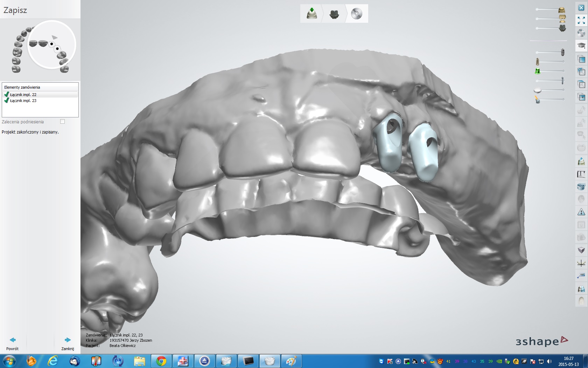Toggle full screen view with arrows icon
The height and width of the screenshot is (368, 588).
(581, 20)
